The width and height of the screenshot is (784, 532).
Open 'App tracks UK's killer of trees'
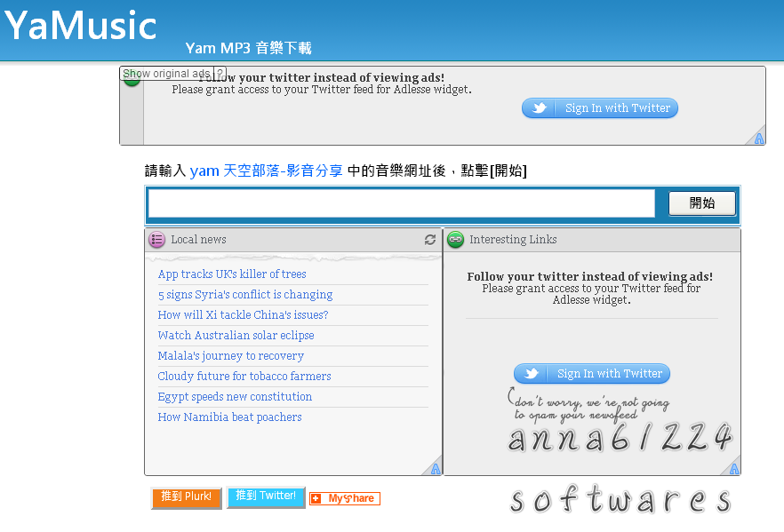tap(232, 274)
